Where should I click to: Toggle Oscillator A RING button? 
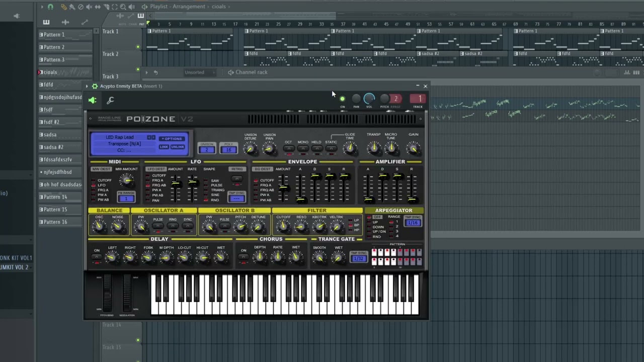click(x=173, y=226)
